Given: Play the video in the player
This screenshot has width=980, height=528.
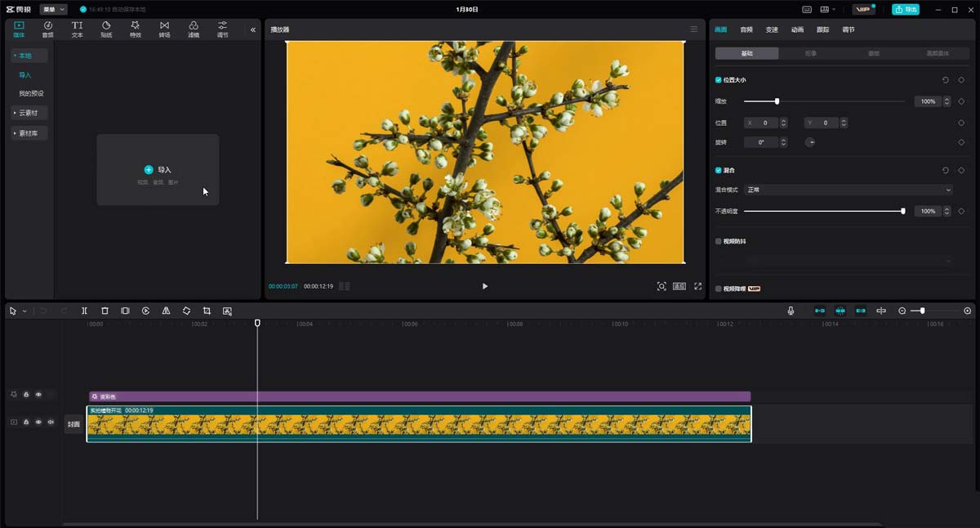Looking at the screenshot, I should point(485,287).
